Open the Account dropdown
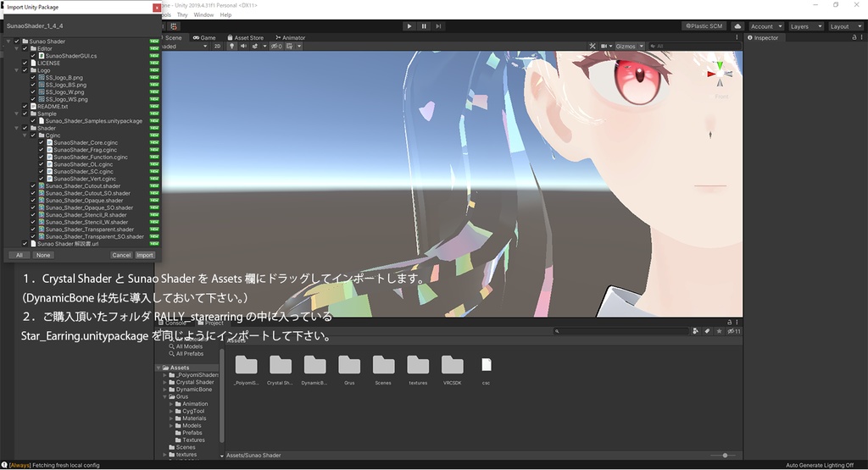 pyautogui.click(x=766, y=26)
